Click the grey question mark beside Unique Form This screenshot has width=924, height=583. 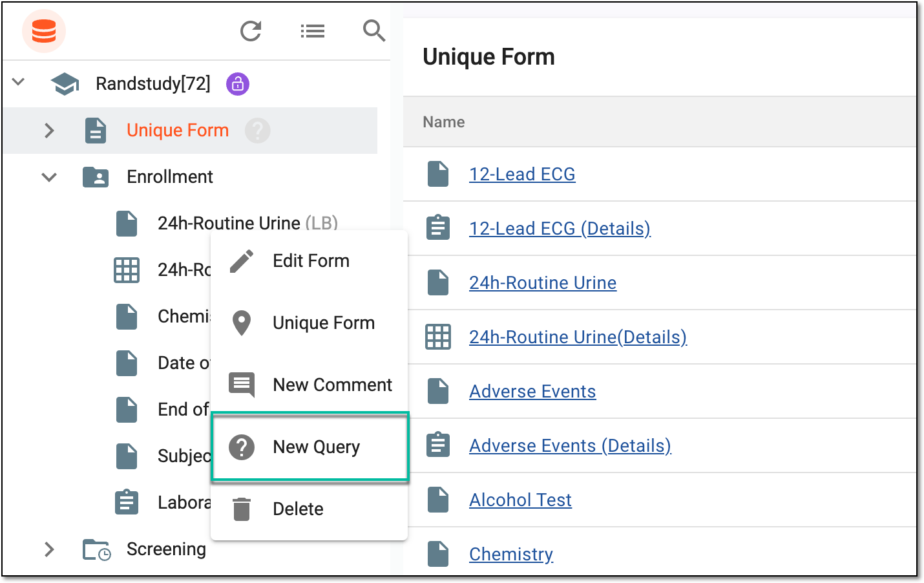click(257, 131)
